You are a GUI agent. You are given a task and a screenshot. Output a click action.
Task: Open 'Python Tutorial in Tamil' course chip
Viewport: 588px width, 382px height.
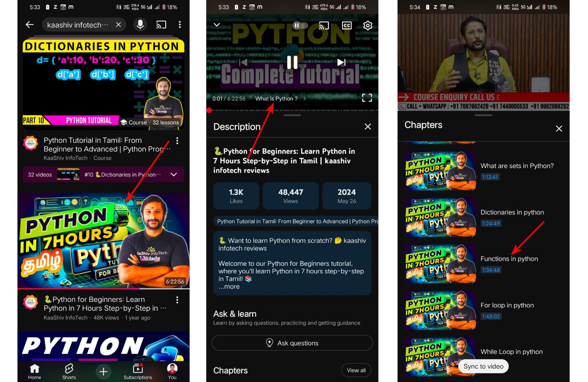(x=296, y=221)
